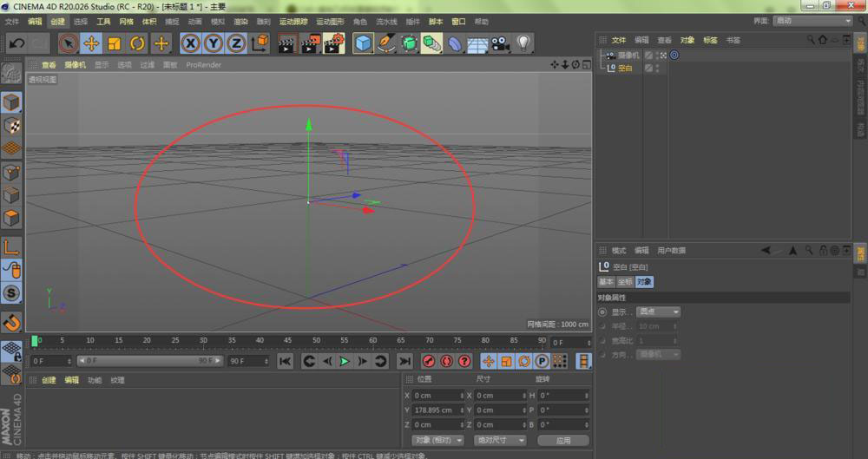Toggle Enable Snap magnet icon
868x459 pixels.
[x=11, y=322]
